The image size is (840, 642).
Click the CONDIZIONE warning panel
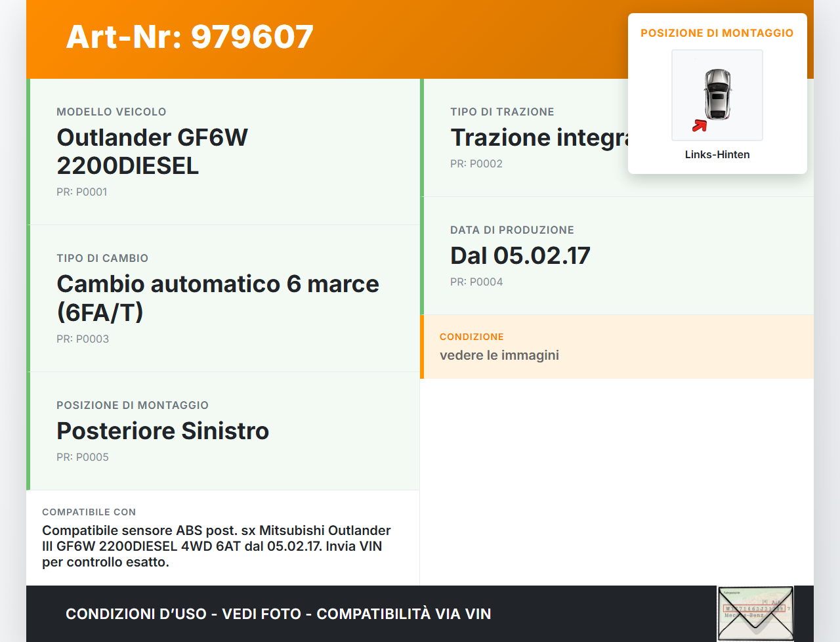pyautogui.click(x=617, y=347)
